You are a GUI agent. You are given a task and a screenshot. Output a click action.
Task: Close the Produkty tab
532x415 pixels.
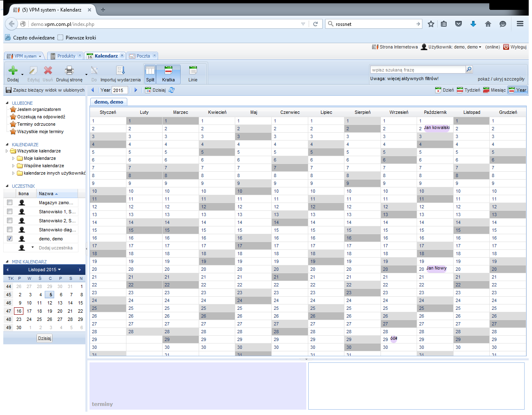pos(80,55)
